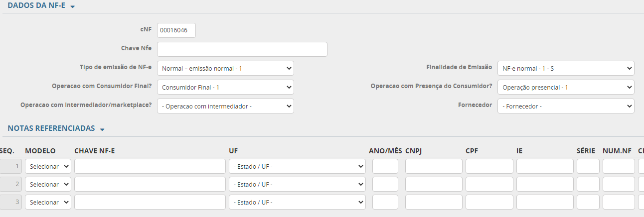
Task: Click the CNPJ field in row 2
Action: click(433, 184)
